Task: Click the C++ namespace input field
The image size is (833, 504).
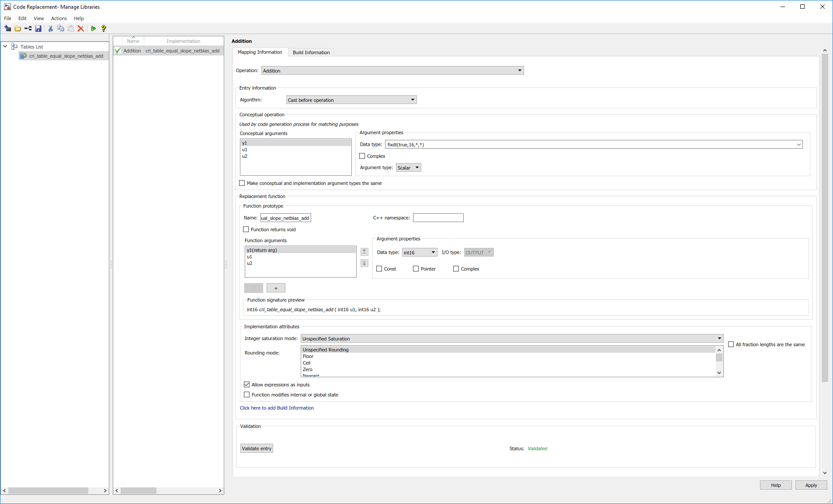Action: click(438, 218)
